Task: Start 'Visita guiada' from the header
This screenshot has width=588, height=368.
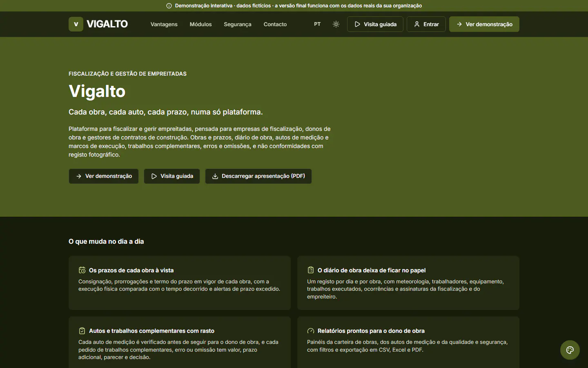Action: (375, 24)
